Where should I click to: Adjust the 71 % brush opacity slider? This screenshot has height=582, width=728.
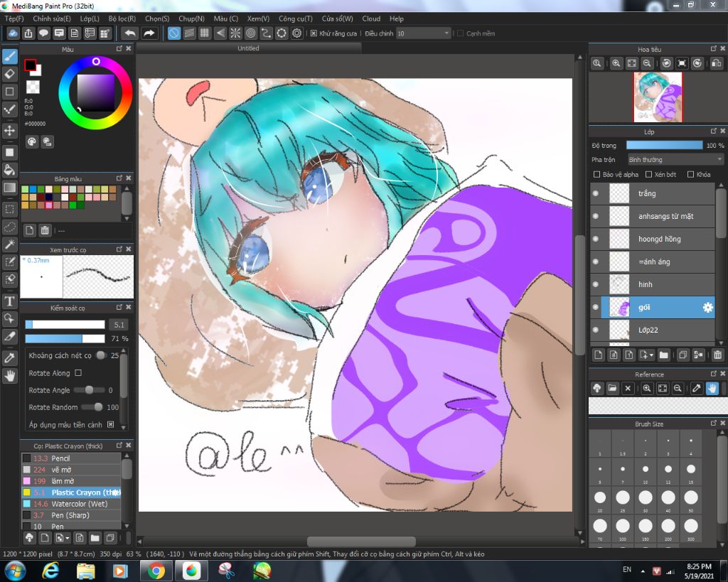(x=65, y=338)
